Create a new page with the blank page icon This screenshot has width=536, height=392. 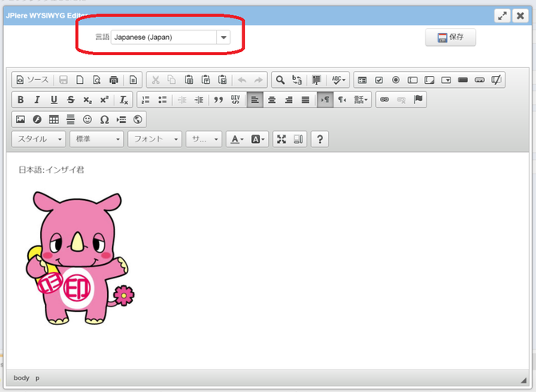click(x=80, y=80)
